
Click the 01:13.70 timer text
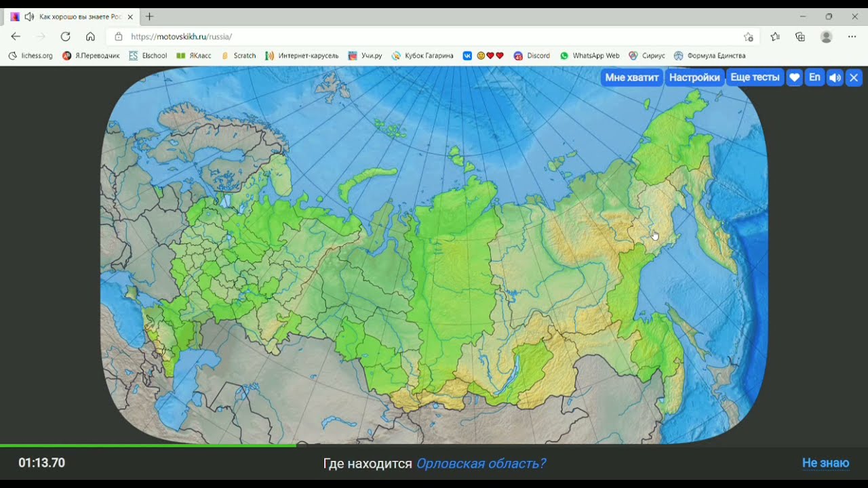coord(42,463)
